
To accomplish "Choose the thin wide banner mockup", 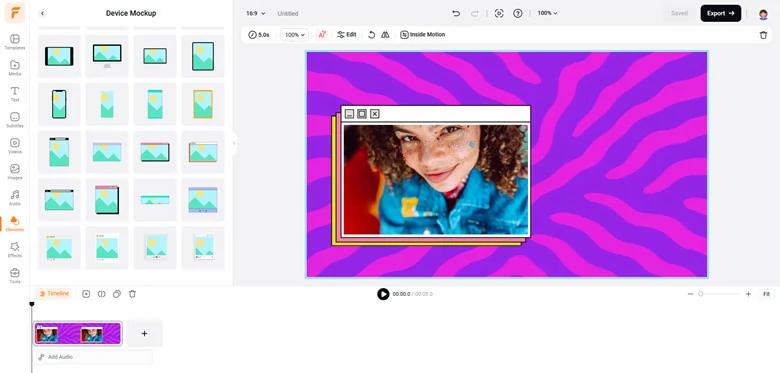I will tap(155, 200).
